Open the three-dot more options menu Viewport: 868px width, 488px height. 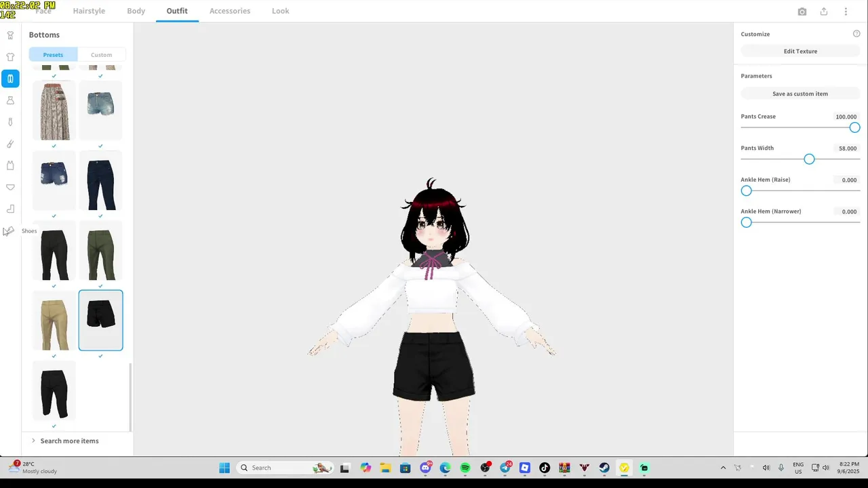(846, 12)
